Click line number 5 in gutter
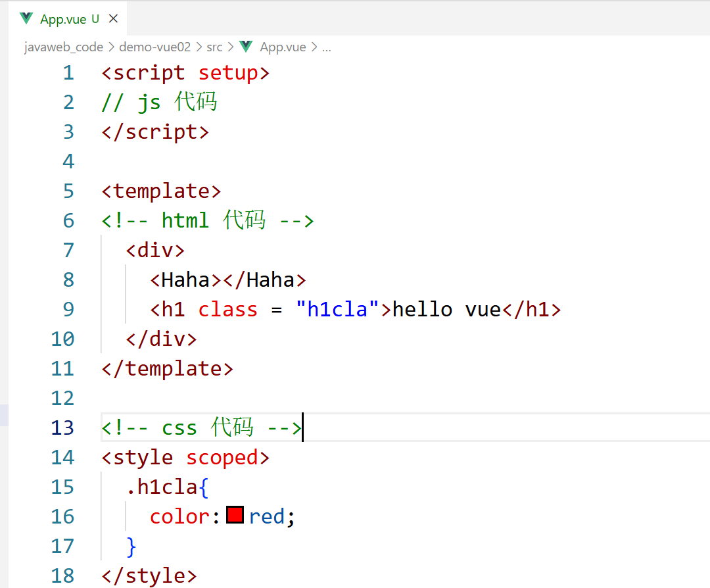The height and width of the screenshot is (588, 710). [x=68, y=191]
